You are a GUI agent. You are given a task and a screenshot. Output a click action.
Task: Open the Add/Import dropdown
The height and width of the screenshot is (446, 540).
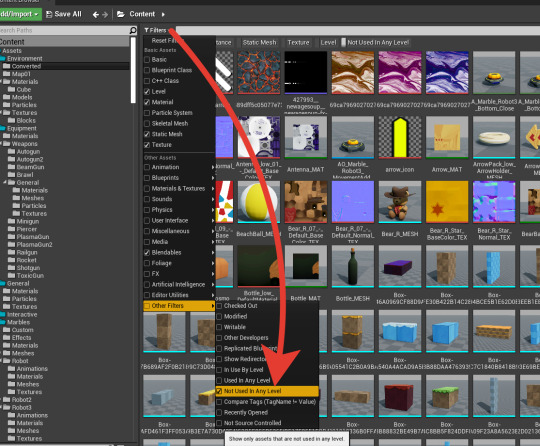[20, 14]
